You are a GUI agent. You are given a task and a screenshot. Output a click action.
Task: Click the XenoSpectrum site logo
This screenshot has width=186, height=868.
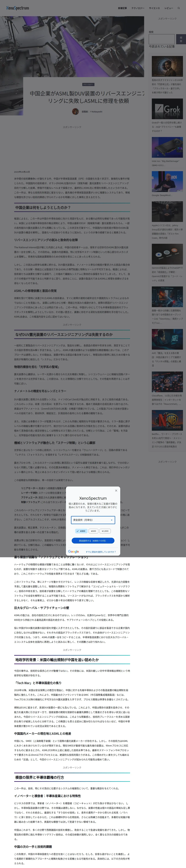[x=18, y=8]
